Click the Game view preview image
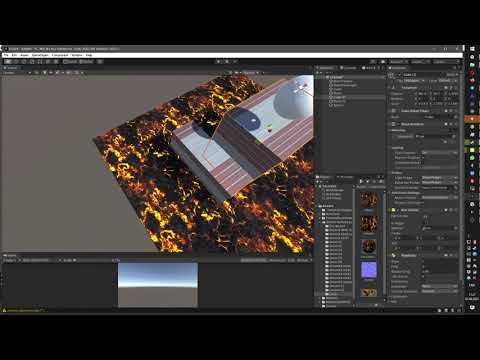This screenshot has height=360, width=480. (x=158, y=285)
